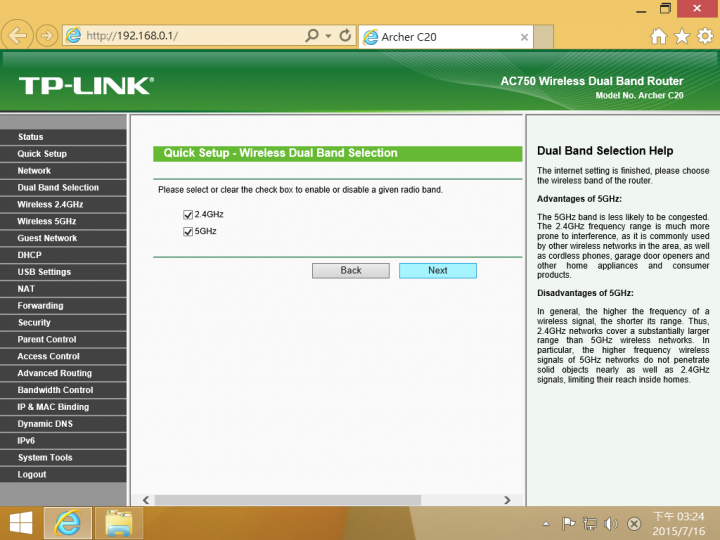This screenshot has width=720, height=540.
Task: Click the volume speaker tray icon
Action: (611, 523)
